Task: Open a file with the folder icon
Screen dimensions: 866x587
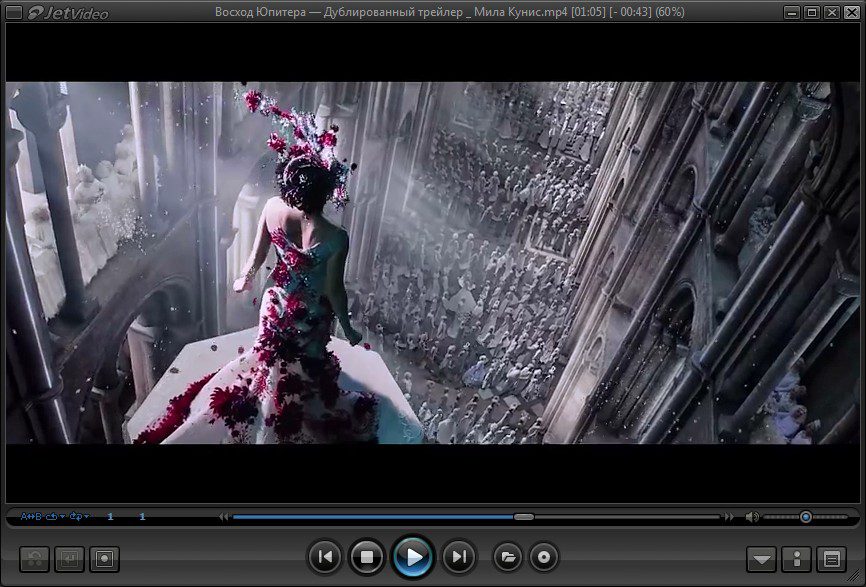Action: click(x=508, y=557)
